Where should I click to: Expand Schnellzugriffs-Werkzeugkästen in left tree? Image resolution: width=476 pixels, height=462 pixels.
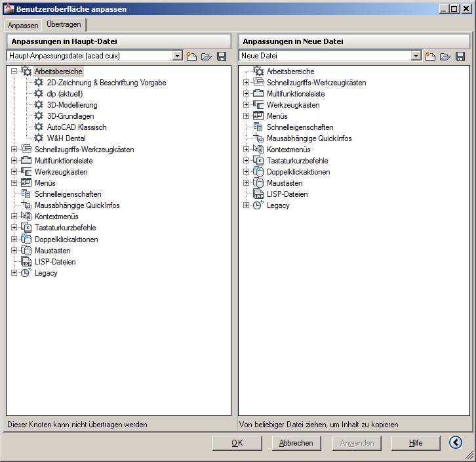[14, 149]
